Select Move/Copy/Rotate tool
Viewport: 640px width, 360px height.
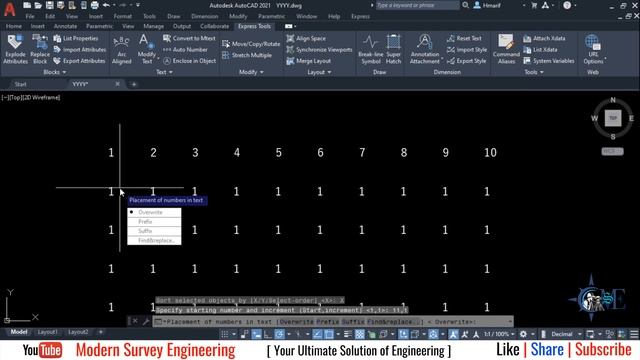click(251, 44)
